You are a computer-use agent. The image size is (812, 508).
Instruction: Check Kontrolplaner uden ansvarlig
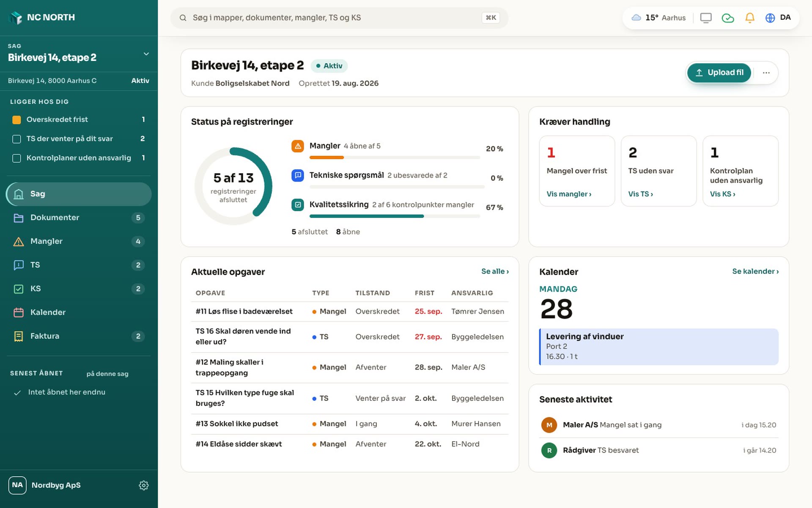click(x=16, y=158)
